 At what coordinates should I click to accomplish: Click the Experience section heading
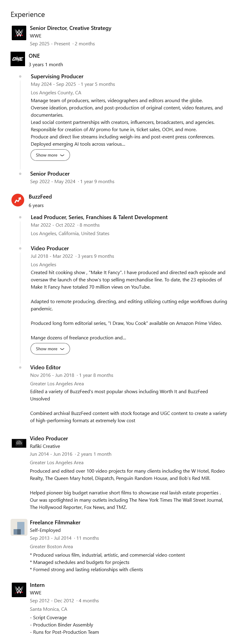point(28,15)
